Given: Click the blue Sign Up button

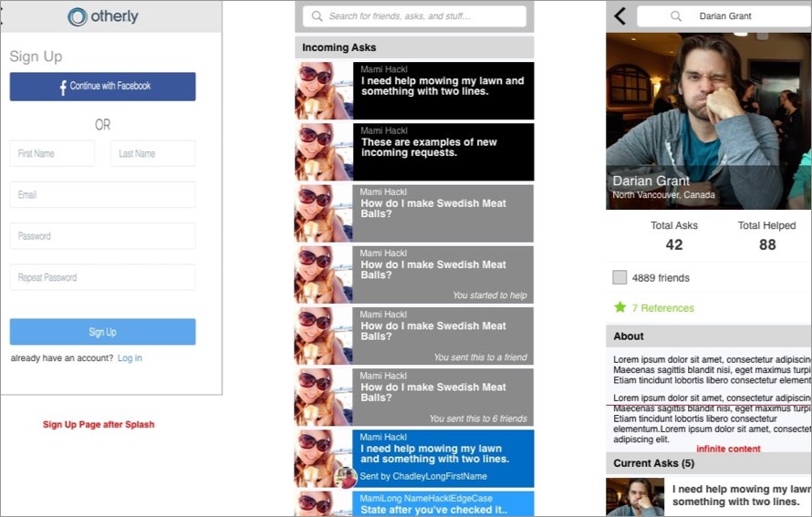Looking at the screenshot, I should coord(102,332).
